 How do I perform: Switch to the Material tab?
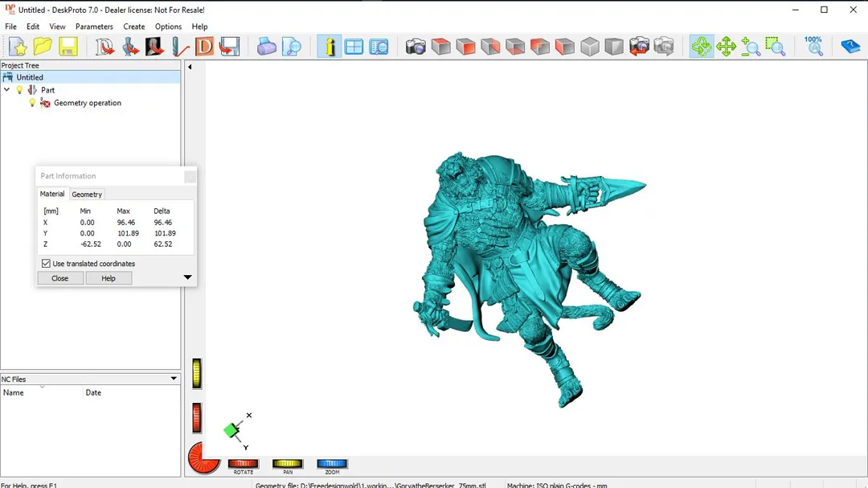click(x=52, y=194)
